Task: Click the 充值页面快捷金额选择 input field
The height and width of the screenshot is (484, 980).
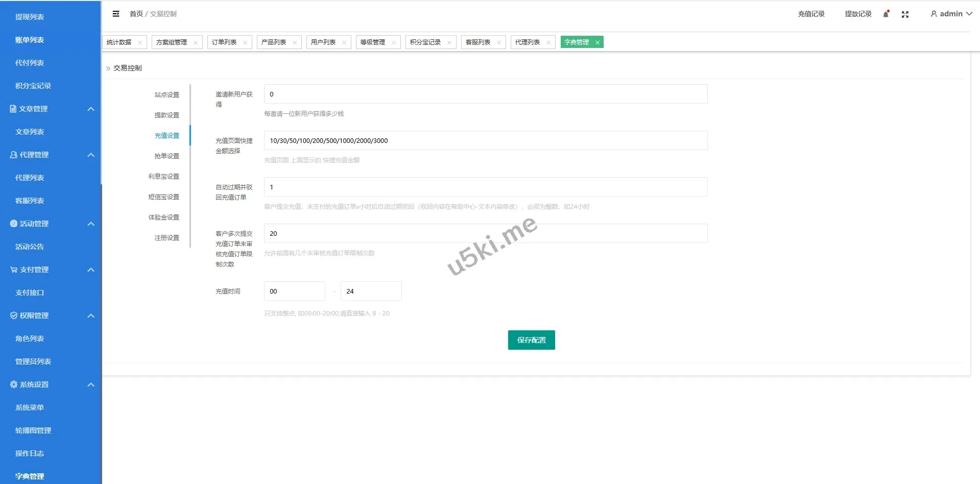Action: [485, 140]
